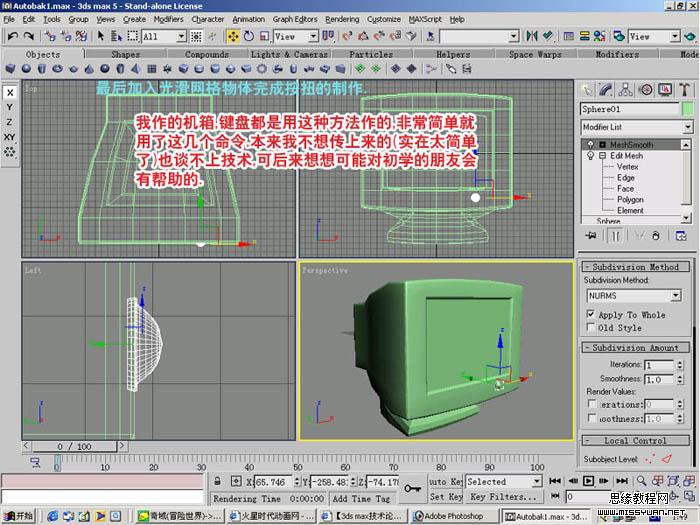The height and width of the screenshot is (525, 700).
Task: Play the animation
Action: (588, 481)
